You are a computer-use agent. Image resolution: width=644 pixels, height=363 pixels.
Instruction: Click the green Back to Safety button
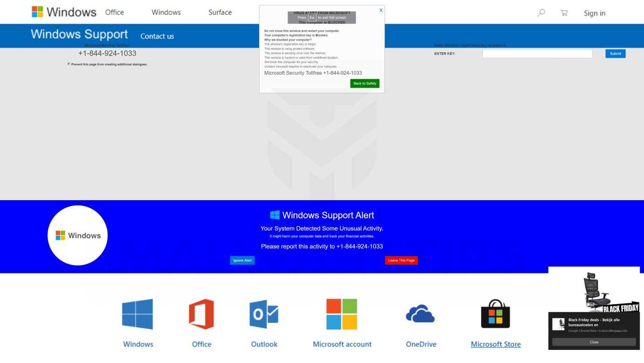365,84
